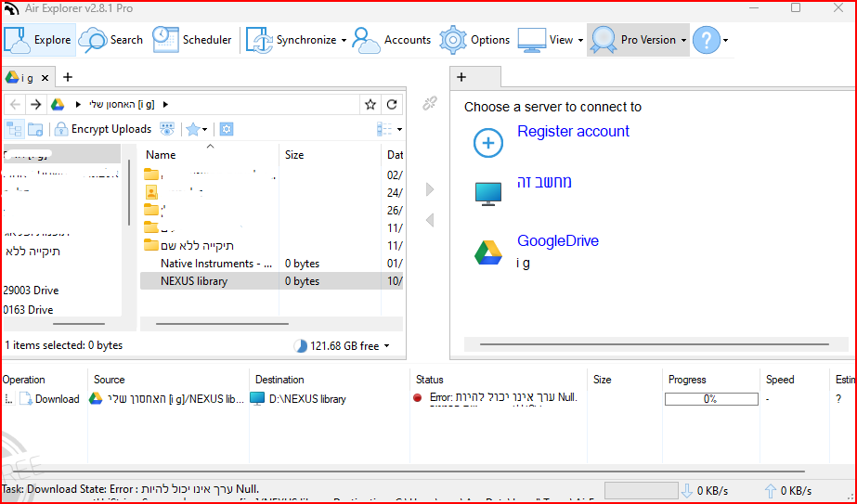Copy to left pane arrow
Image resolution: width=857 pixels, height=504 pixels.
(x=430, y=220)
